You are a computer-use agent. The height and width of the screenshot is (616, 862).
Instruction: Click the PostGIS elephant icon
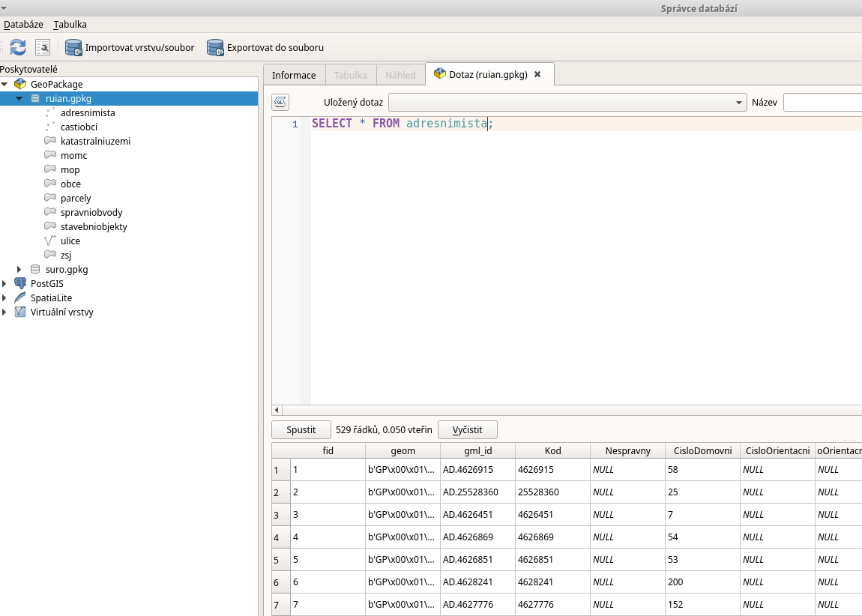[20, 283]
